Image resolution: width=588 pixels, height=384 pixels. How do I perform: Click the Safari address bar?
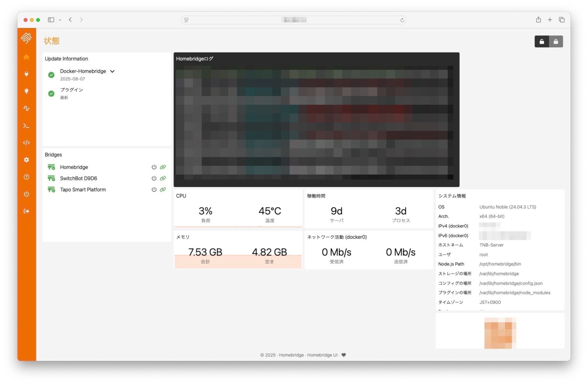pyautogui.click(x=294, y=20)
